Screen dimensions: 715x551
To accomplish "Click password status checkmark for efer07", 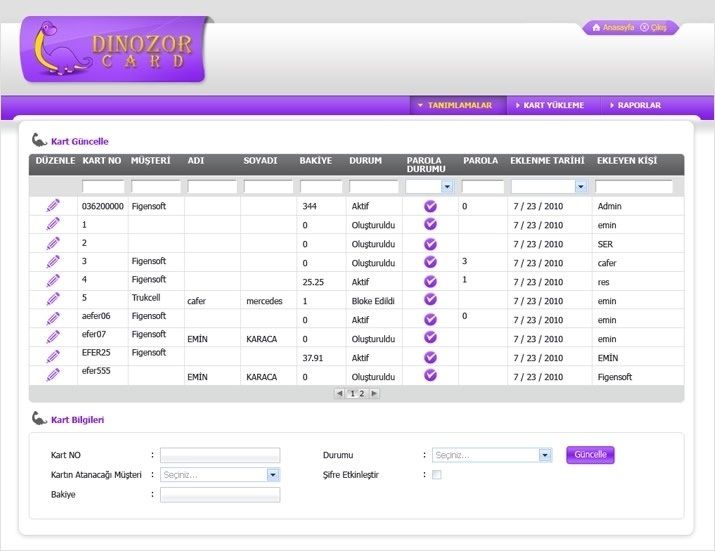I will (430, 337).
